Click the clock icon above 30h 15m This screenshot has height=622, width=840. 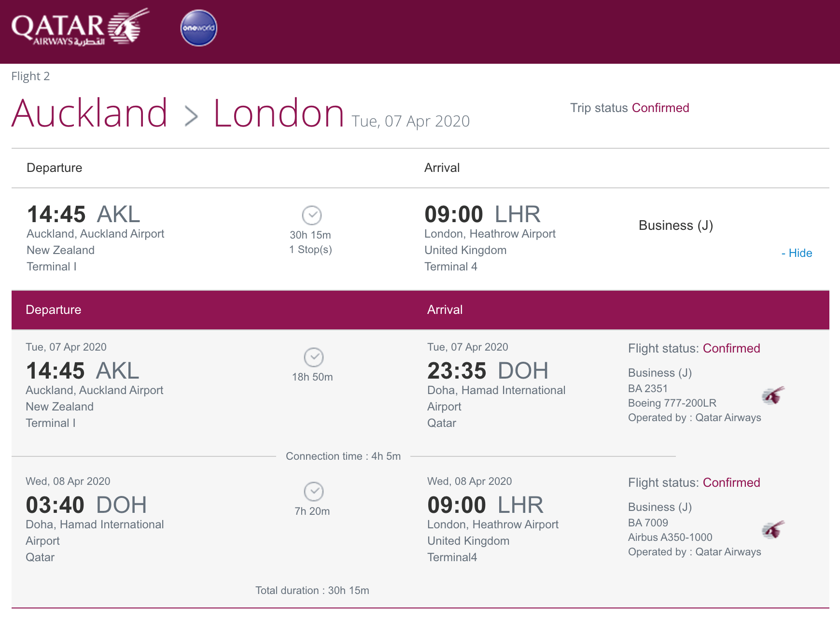(312, 215)
